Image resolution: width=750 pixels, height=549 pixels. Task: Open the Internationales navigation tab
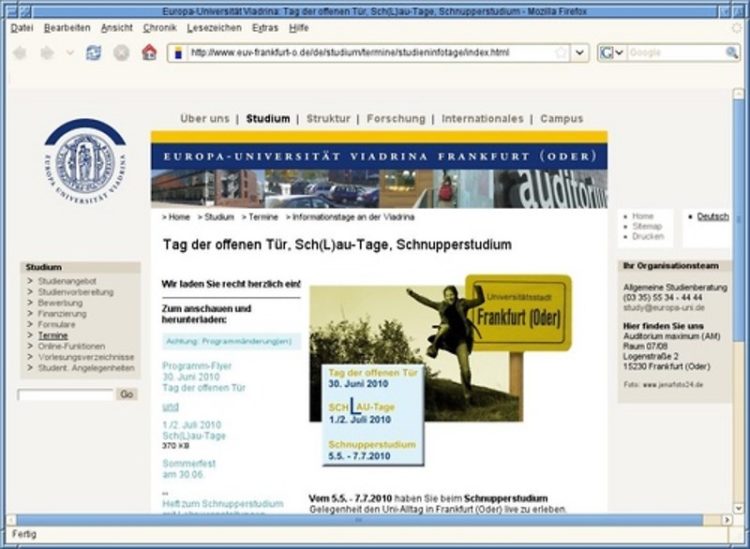pyautogui.click(x=483, y=119)
